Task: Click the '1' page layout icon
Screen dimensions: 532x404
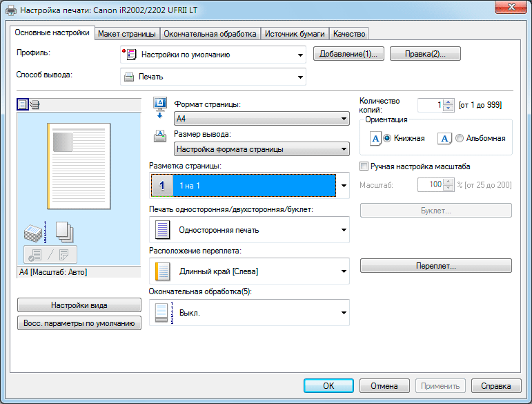Action: click(x=162, y=185)
